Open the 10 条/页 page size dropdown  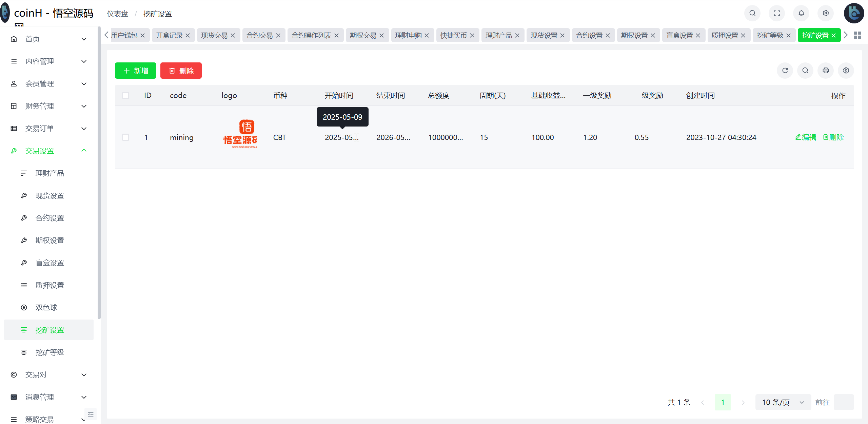coord(783,402)
